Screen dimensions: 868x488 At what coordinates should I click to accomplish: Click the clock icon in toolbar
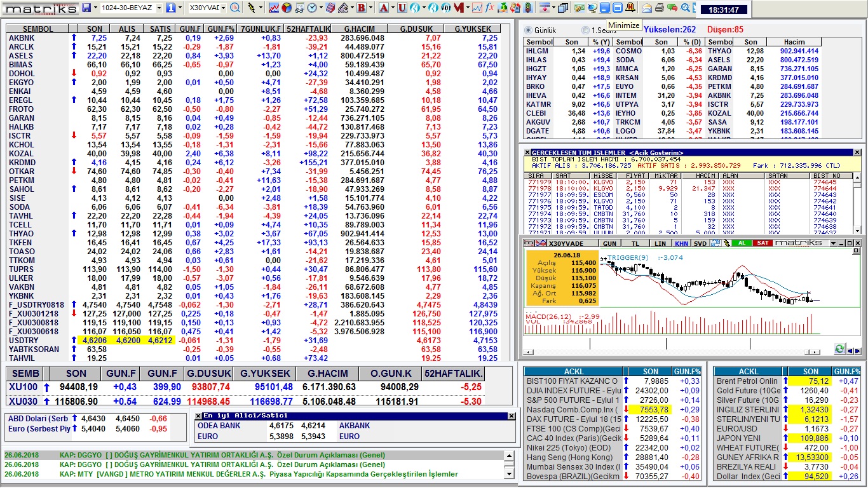[312, 8]
